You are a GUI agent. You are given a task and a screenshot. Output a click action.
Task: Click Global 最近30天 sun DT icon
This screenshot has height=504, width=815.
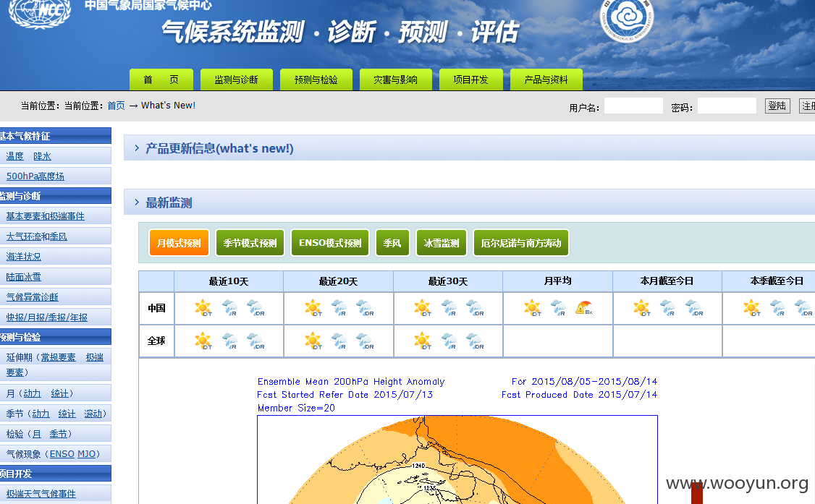pyautogui.click(x=423, y=341)
